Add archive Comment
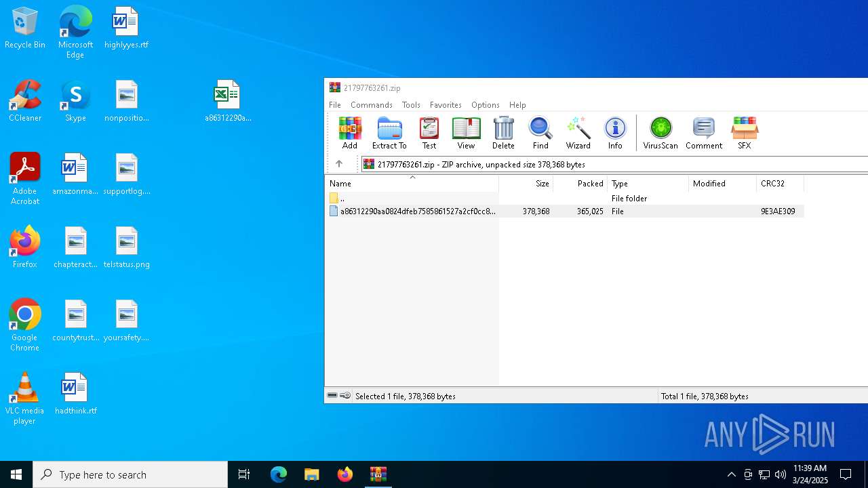 point(704,133)
